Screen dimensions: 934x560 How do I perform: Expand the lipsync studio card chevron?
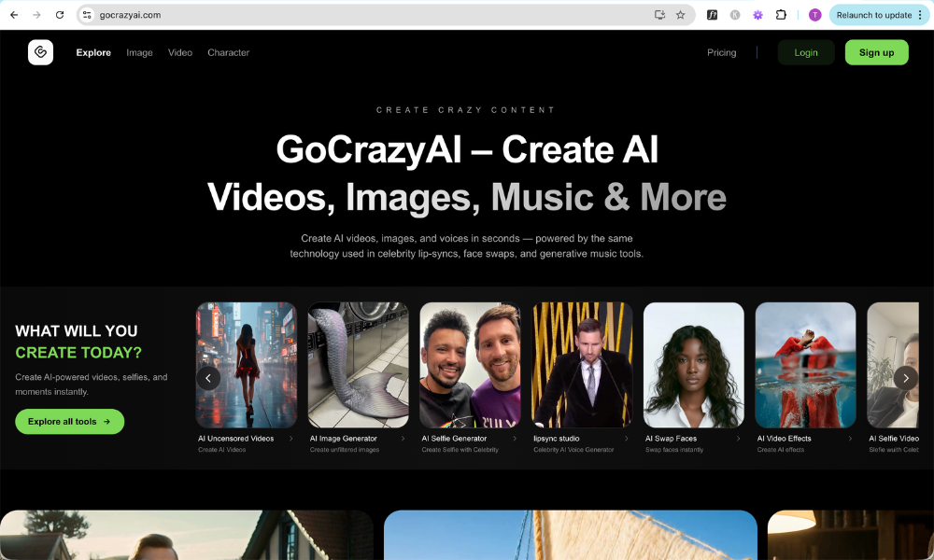coord(626,438)
